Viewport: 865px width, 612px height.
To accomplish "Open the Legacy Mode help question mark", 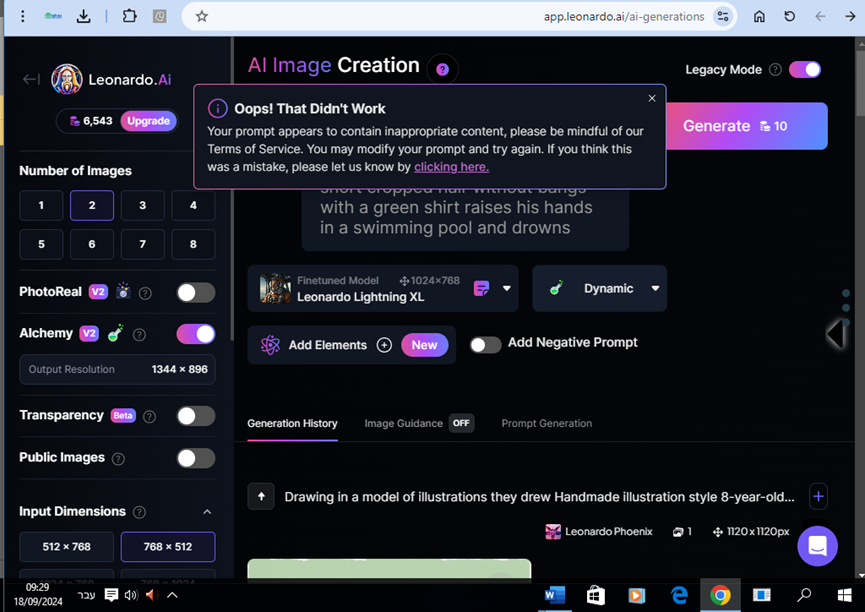I will pyautogui.click(x=775, y=70).
